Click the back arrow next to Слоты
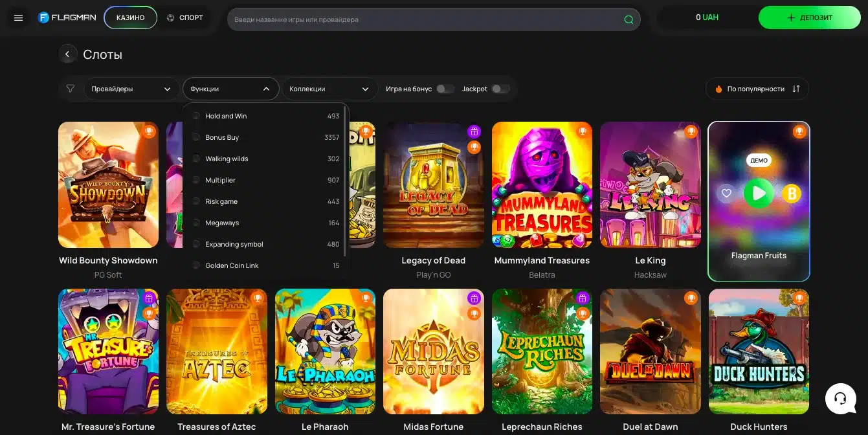The width and height of the screenshot is (868, 435). pos(68,54)
